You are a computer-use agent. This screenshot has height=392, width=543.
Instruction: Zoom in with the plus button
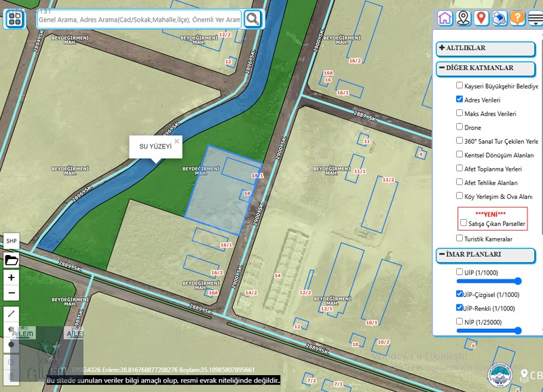coord(12,277)
